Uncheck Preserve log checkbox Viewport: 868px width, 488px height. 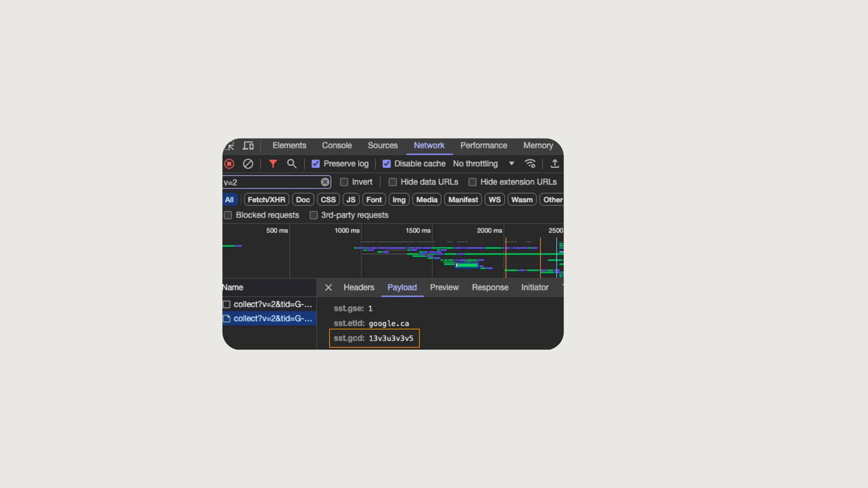point(316,164)
